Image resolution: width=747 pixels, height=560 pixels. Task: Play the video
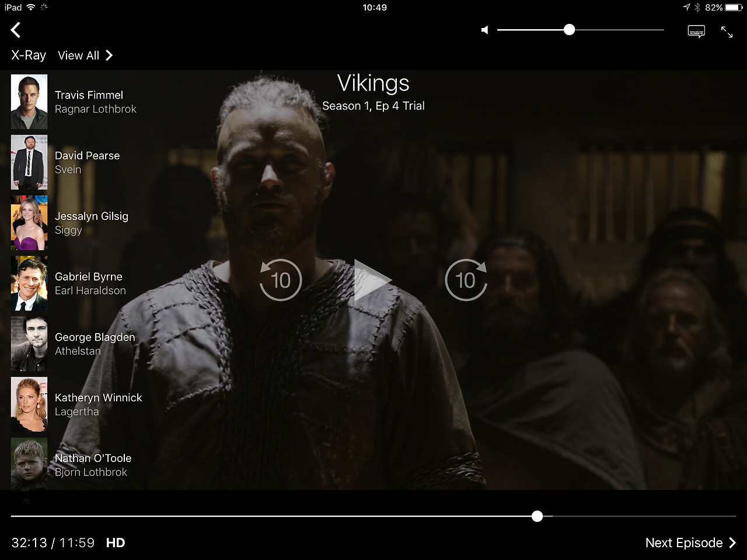coord(372,281)
